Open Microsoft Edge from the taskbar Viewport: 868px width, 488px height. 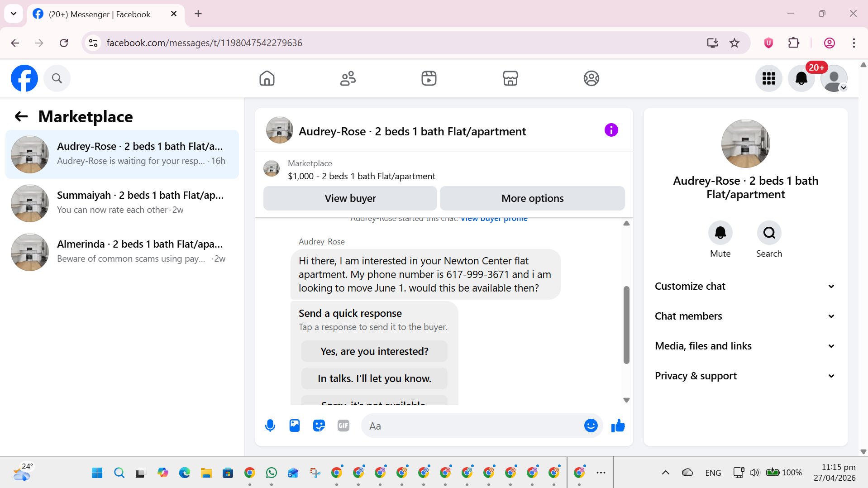(185, 473)
